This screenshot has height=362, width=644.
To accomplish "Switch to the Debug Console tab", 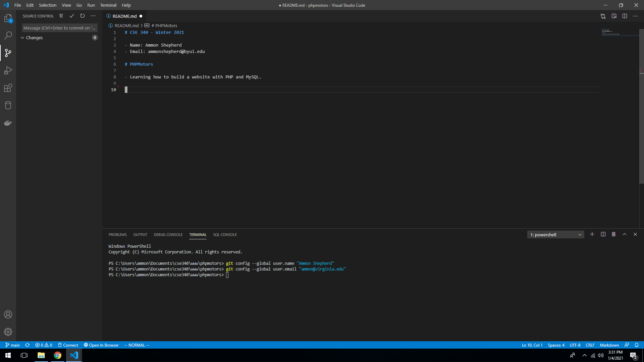I will [168, 235].
